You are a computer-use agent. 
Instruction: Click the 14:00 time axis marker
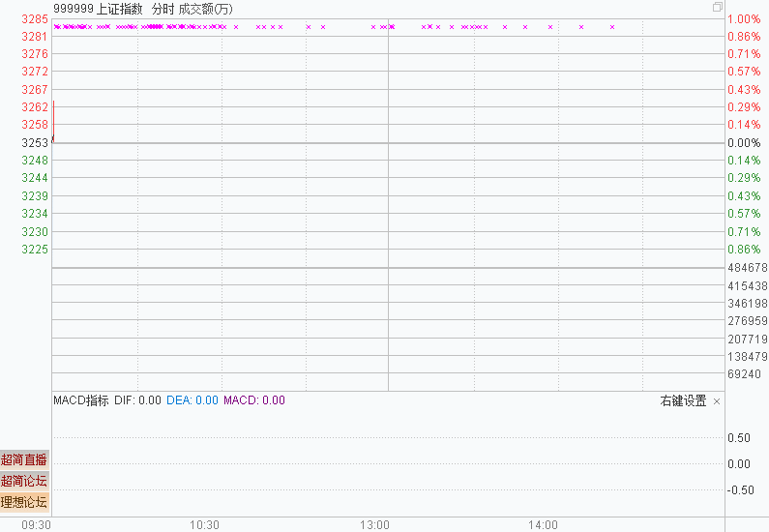pyautogui.click(x=543, y=524)
